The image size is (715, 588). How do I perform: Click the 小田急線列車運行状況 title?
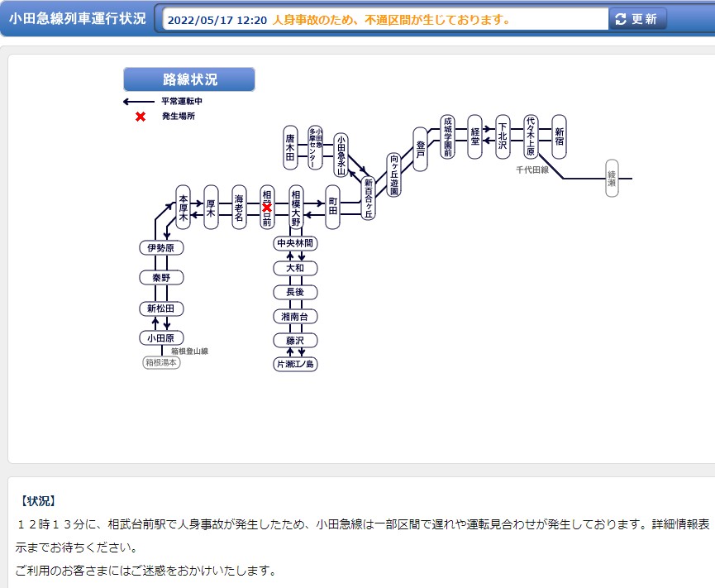77,18
